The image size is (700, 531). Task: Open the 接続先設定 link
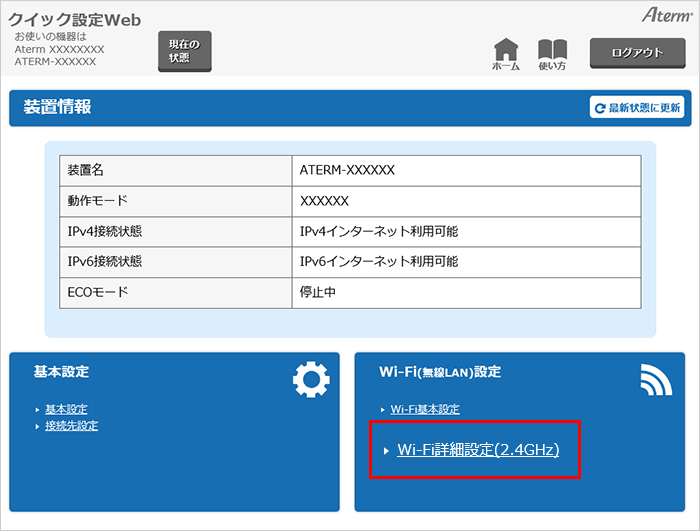71,425
